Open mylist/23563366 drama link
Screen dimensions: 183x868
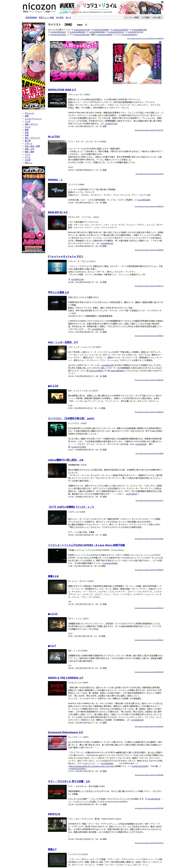click(81, 35)
